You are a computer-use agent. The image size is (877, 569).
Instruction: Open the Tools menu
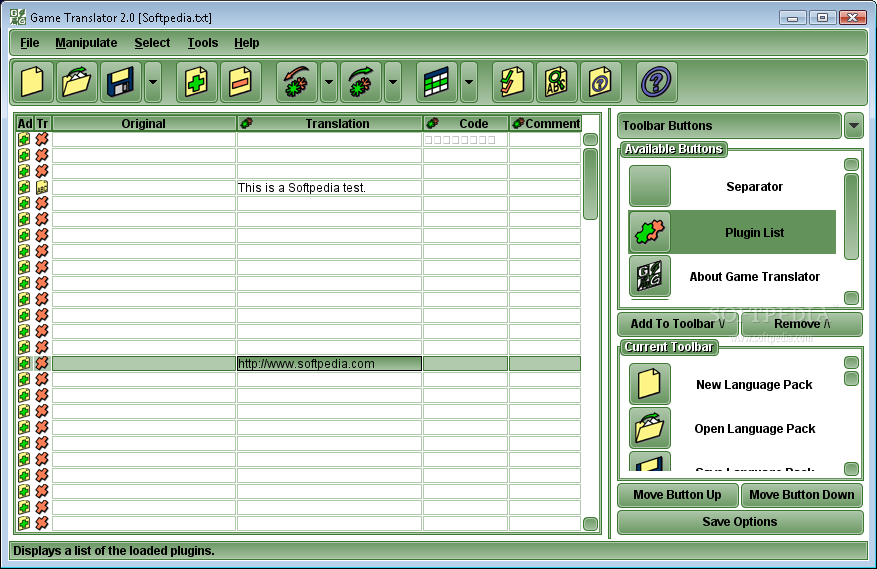pyautogui.click(x=202, y=43)
